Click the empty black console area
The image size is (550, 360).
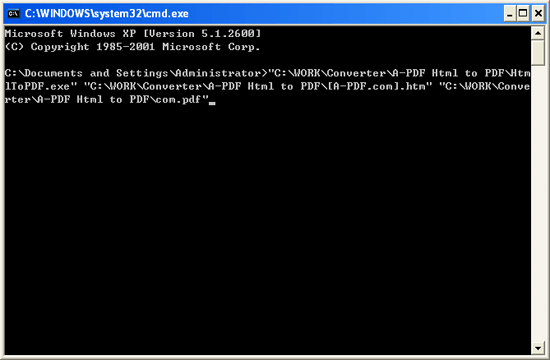click(x=267, y=228)
